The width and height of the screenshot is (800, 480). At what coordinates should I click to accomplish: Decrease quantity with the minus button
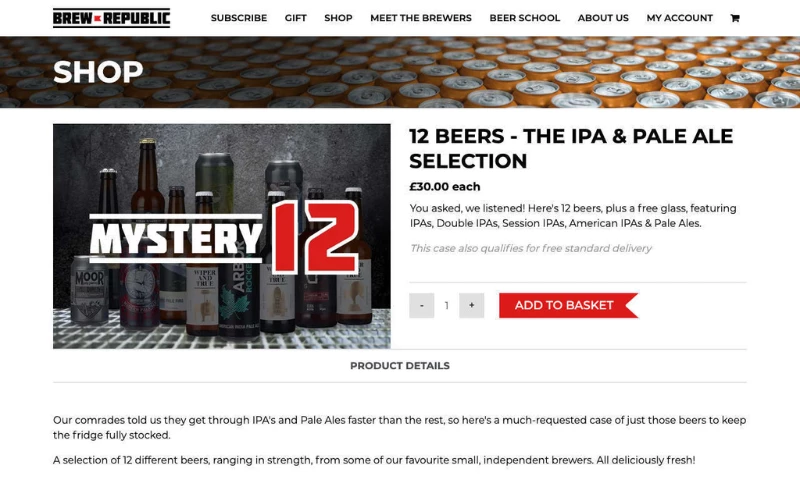pos(421,306)
